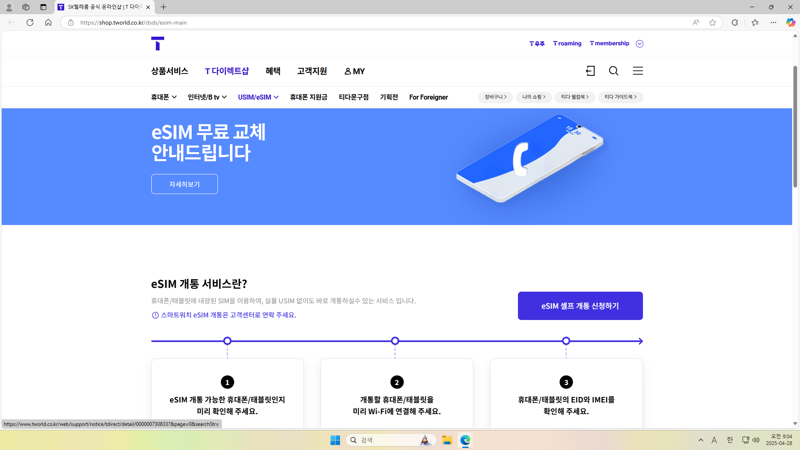
Task: Open the 기획전 page
Action: [389, 97]
